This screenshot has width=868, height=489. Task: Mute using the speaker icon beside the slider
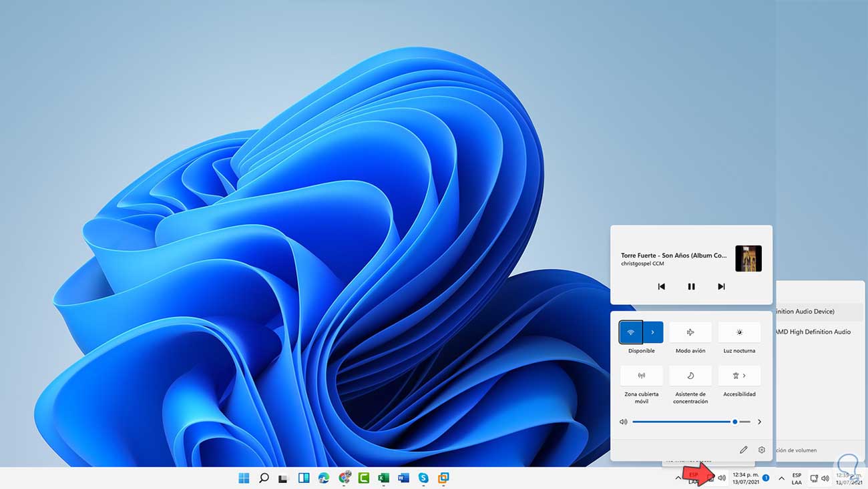click(x=623, y=422)
